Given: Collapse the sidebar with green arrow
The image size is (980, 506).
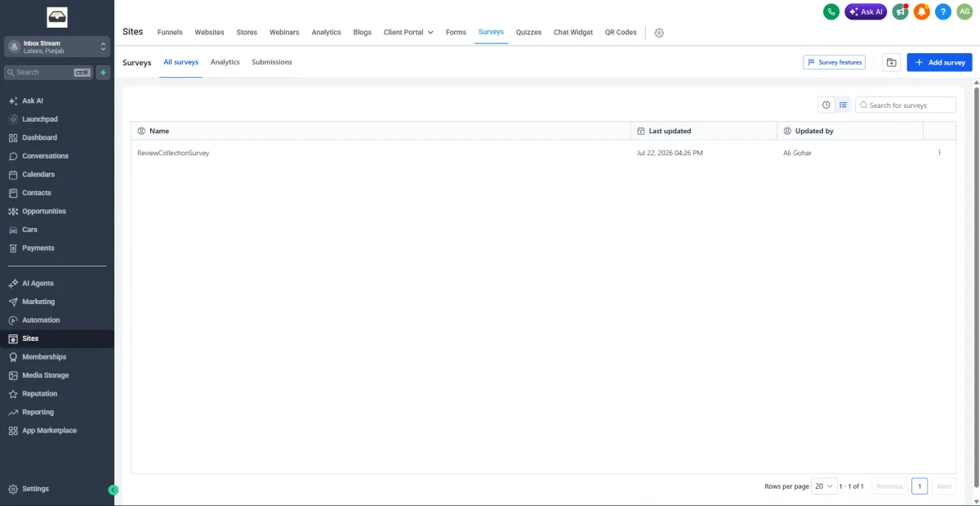Looking at the screenshot, I should 114,490.
